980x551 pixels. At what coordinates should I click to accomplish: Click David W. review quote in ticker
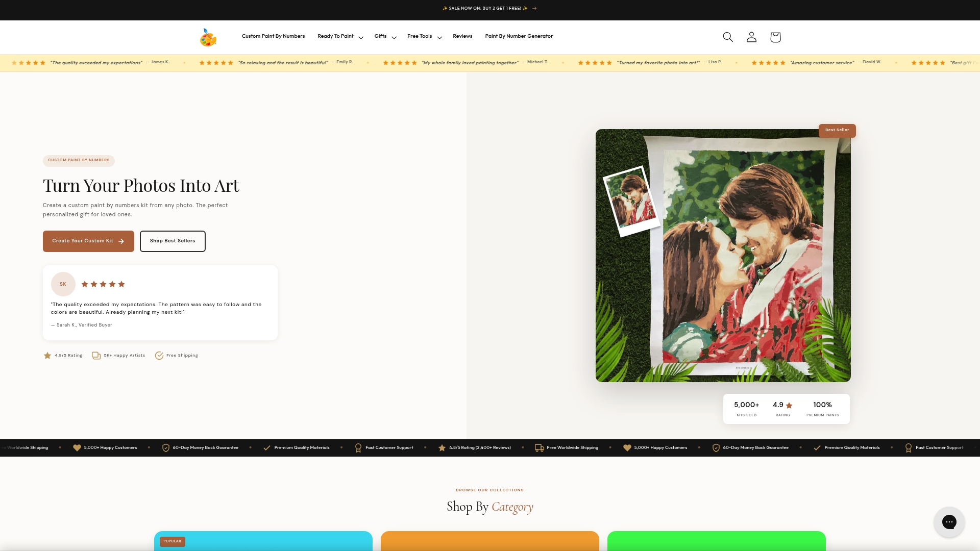(x=822, y=63)
